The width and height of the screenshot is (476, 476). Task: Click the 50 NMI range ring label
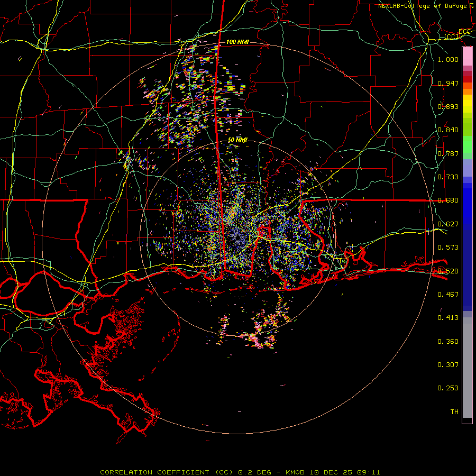[x=237, y=140]
